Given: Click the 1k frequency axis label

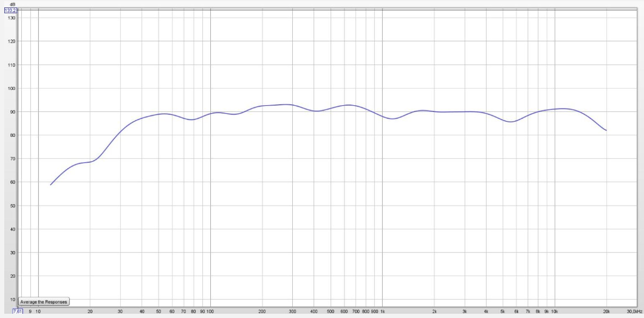Looking at the screenshot, I should (382, 311).
